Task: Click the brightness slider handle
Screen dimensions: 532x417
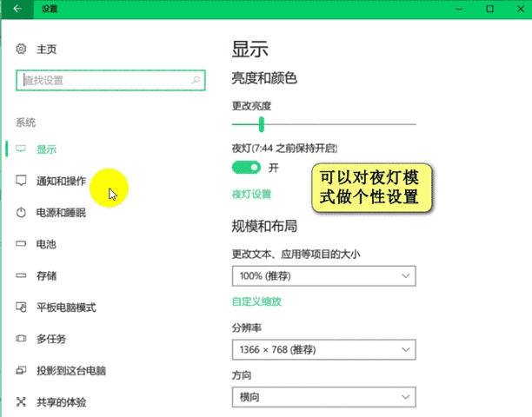Action: 261,125
